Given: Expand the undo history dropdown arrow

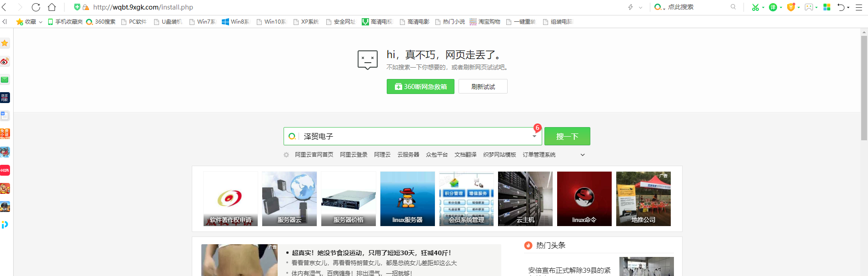Looking at the screenshot, I should tap(849, 7).
